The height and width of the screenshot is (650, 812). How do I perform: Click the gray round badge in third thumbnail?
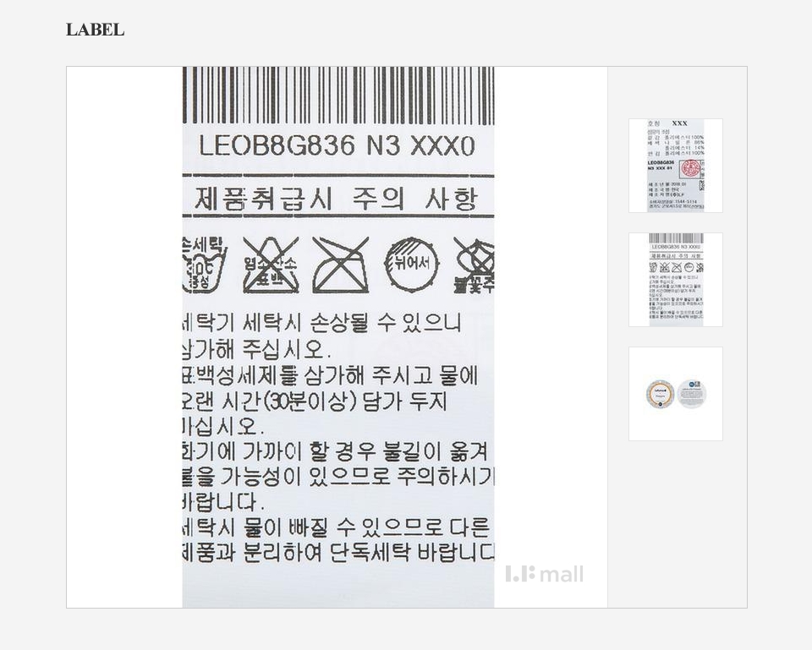[x=691, y=394]
